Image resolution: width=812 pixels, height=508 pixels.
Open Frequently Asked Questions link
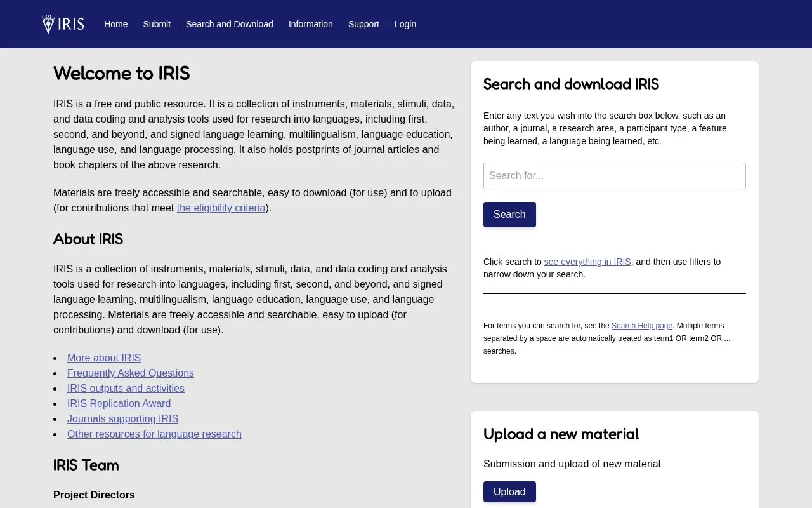tap(131, 373)
